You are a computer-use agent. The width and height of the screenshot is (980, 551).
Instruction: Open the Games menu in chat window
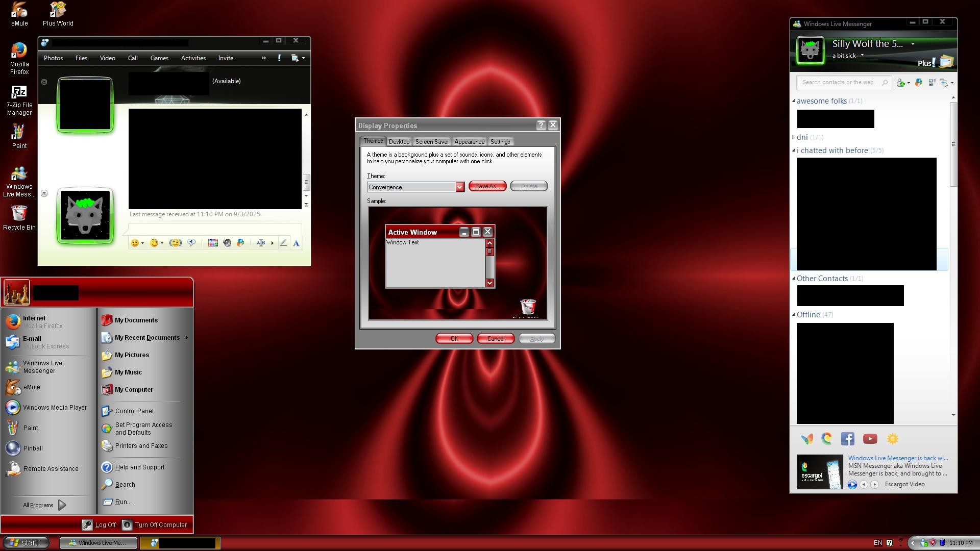point(159,58)
